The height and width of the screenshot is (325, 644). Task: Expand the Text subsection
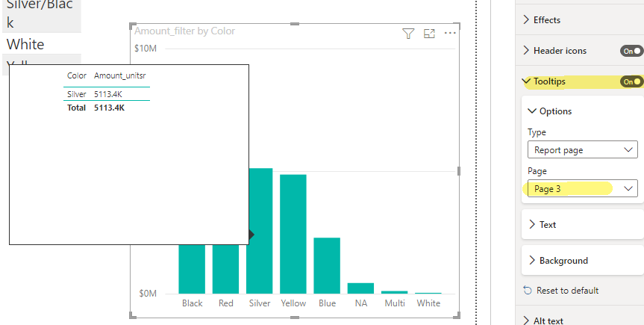pos(532,224)
